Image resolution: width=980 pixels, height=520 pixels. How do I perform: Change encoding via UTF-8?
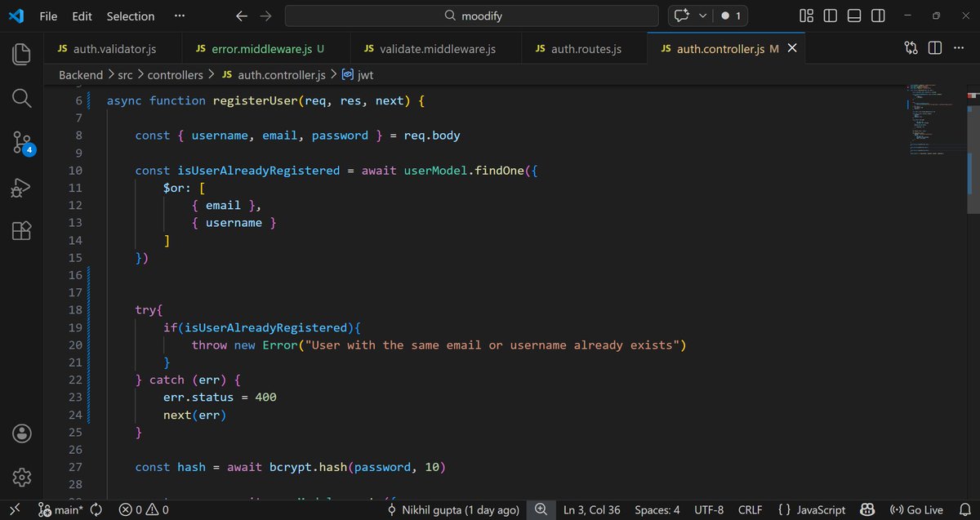point(709,510)
